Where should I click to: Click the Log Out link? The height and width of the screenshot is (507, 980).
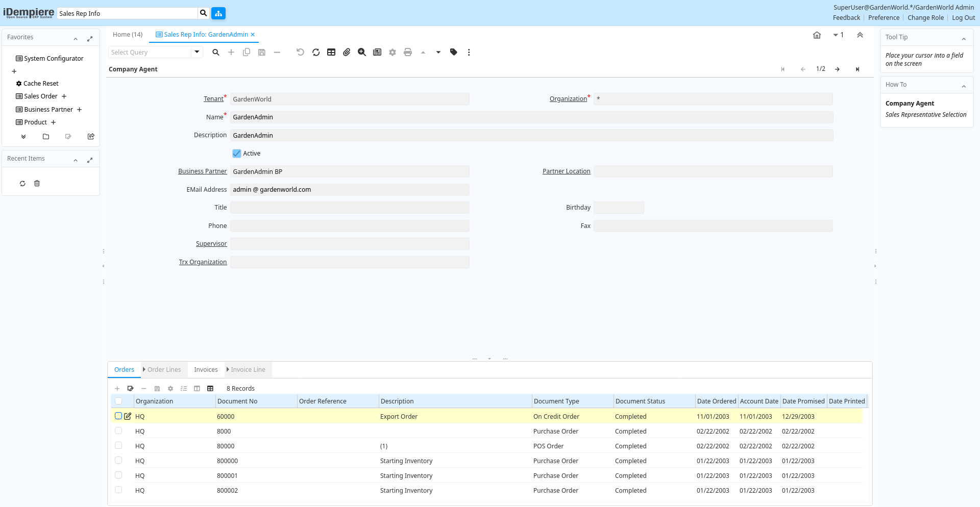[x=963, y=18]
